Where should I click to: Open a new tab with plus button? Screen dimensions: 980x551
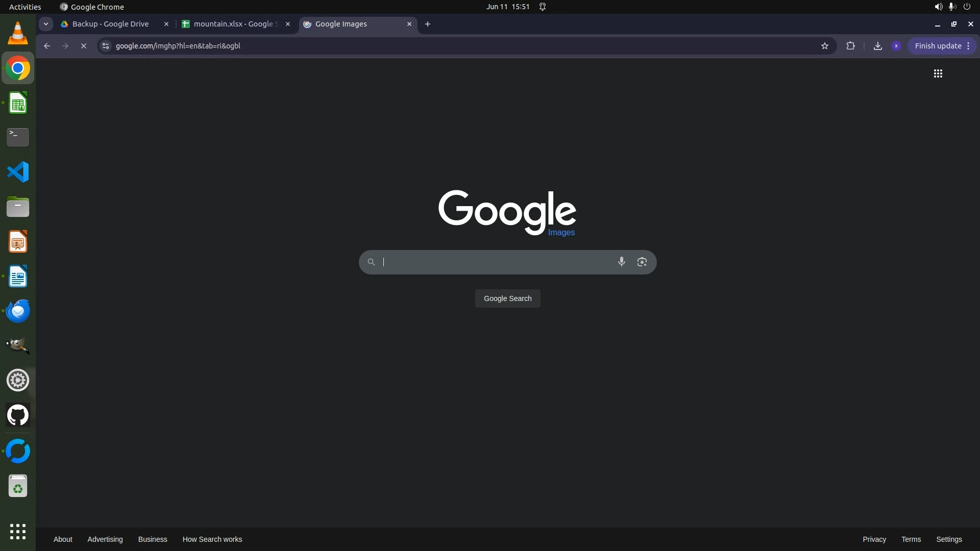[428, 24]
